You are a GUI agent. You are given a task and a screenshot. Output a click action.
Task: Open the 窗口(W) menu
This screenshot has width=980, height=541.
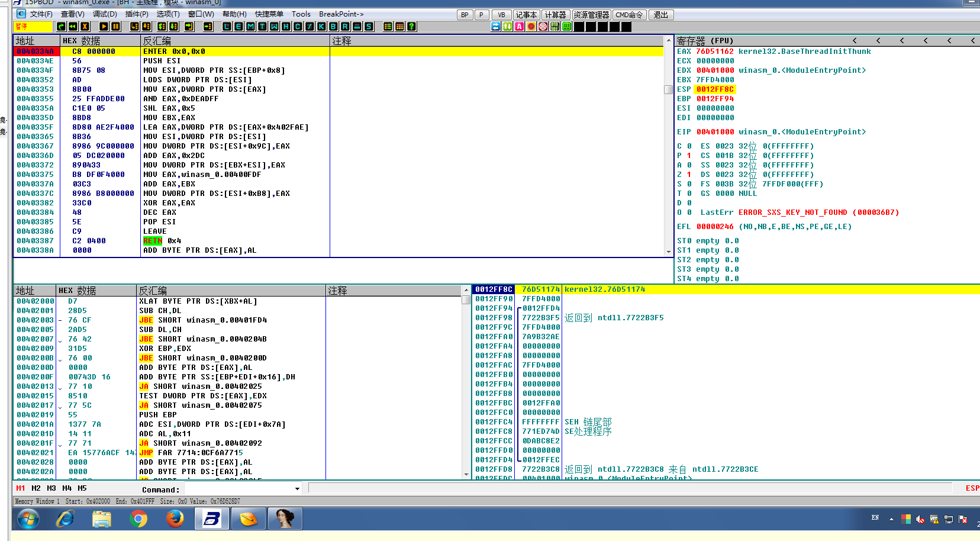click(x=201, y=14)
